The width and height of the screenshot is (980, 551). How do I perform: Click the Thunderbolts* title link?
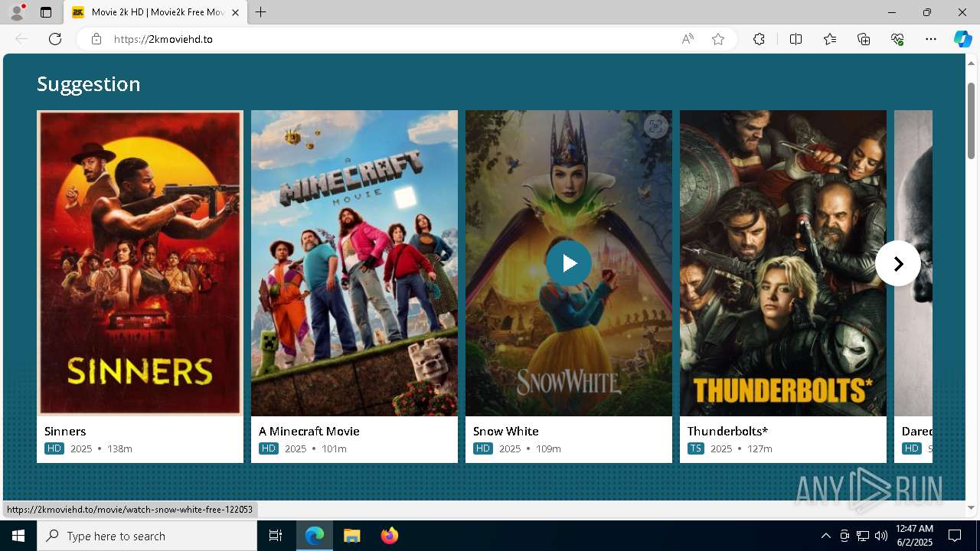[727, 431]
